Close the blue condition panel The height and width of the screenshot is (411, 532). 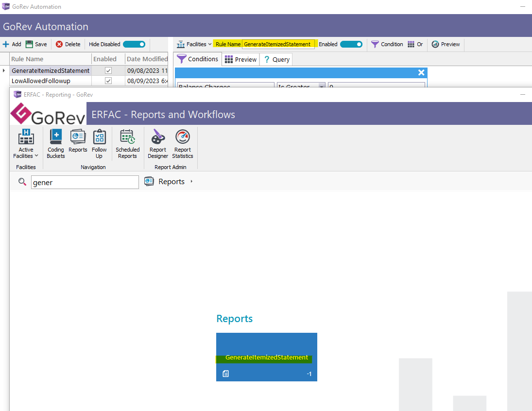point(421,72)
